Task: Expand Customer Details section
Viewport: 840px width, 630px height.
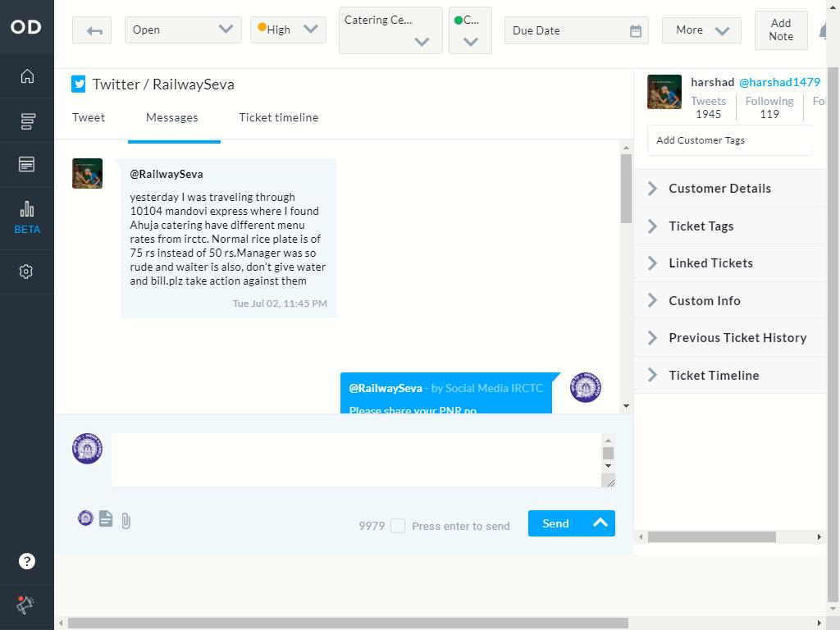Action: pyautogui.click(x=731, y=189)
